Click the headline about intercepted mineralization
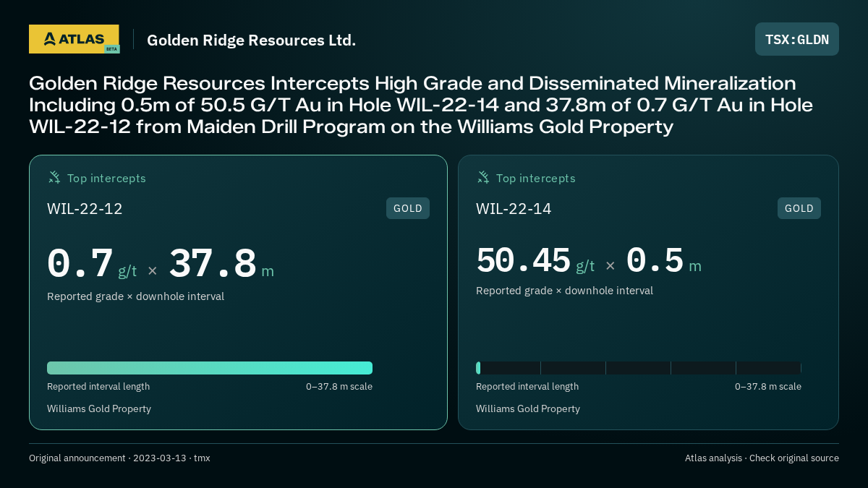 coord(421,105)
